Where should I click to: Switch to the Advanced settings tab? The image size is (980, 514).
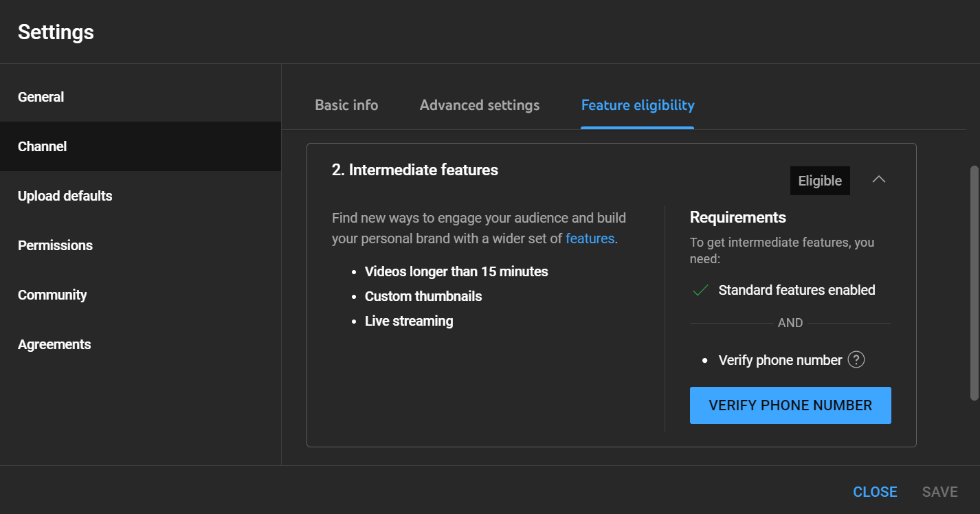tap(480, 105)
